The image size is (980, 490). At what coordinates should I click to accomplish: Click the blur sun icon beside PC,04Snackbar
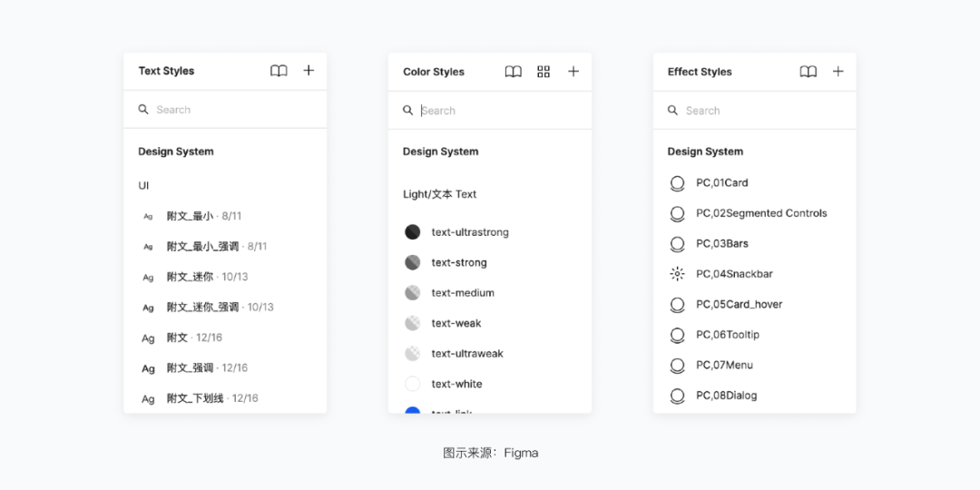click(x=677, y=274)
